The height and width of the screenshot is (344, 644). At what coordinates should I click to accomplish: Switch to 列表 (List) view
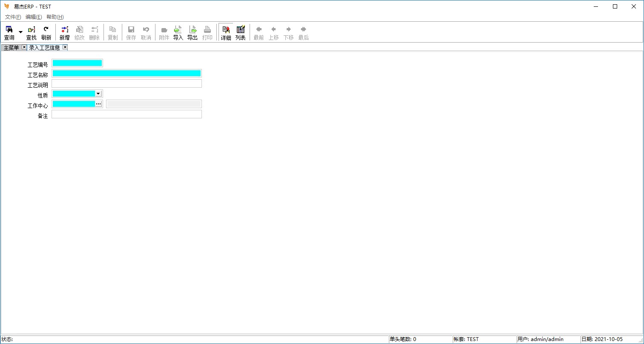(241, 33)
